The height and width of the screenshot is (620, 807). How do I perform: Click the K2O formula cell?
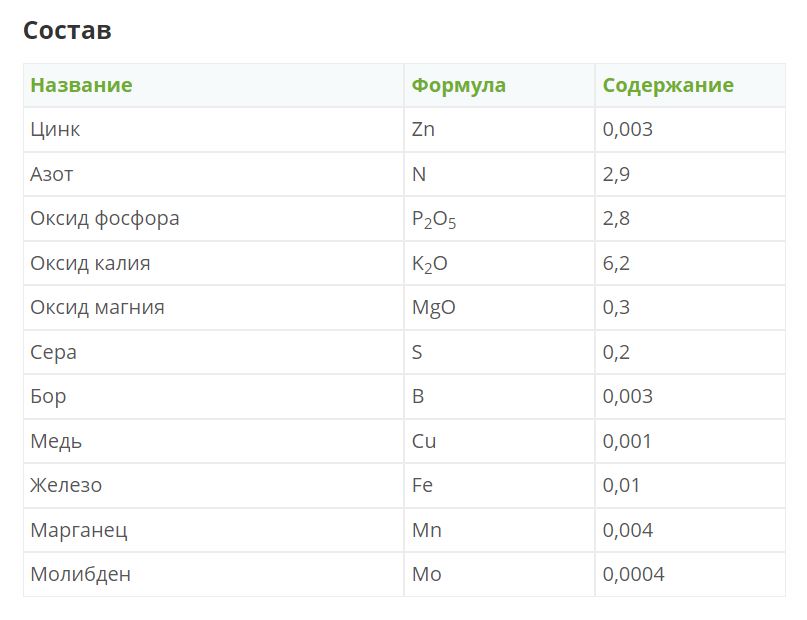(x=430, y=264)
